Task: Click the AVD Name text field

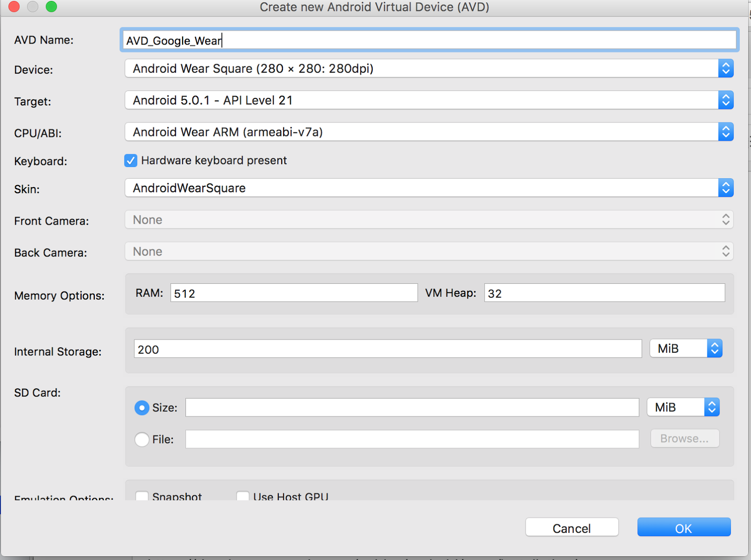Action: coord(429,40)
